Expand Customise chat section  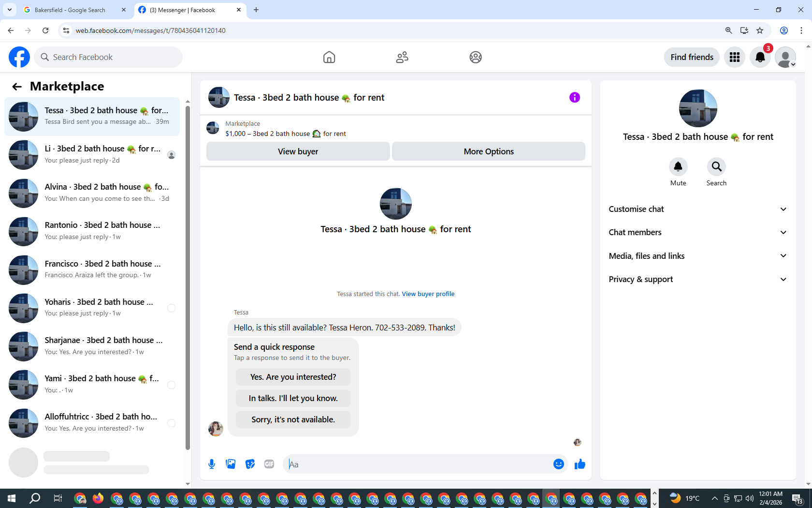[698, 209]
